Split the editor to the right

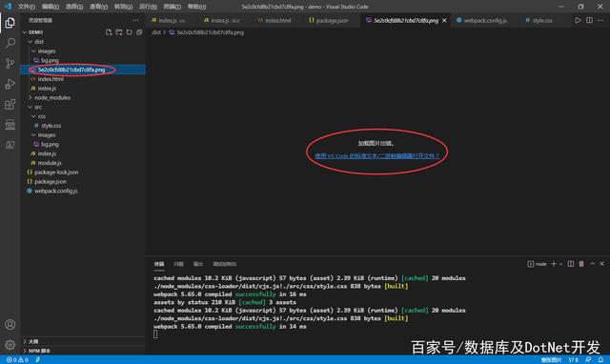click(589, 20)
